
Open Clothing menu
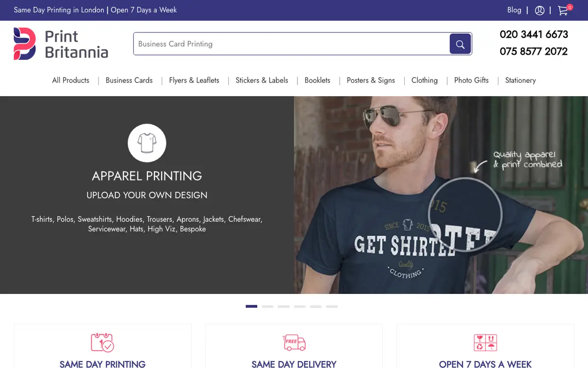(424, 80)
